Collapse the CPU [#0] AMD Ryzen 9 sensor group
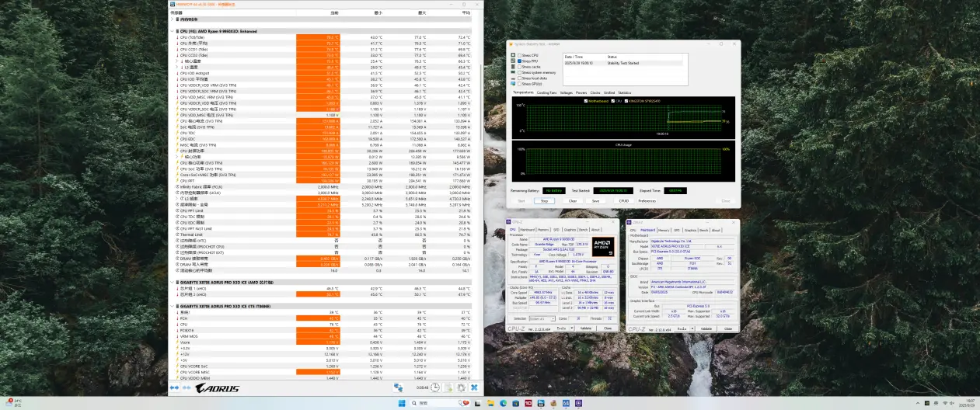980x410 pixels. (173, 31)
